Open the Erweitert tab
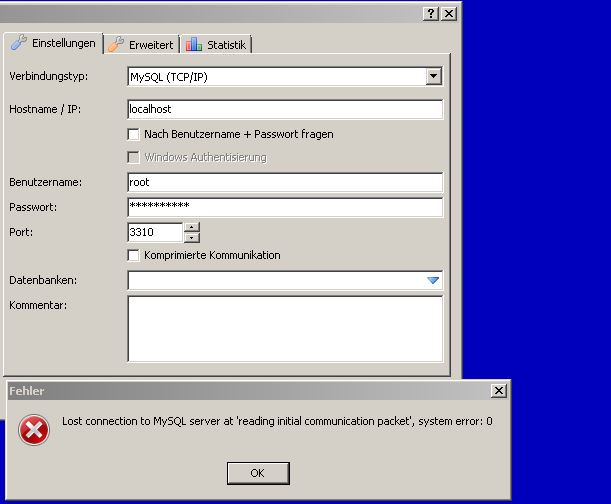Image resolution: width=611 pixels, height=504 pixels. click(x=141, y=44)
